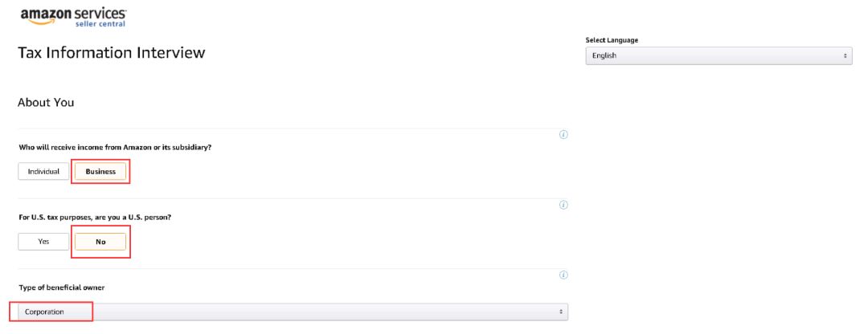Open info icon for income recipient question
The image size is (868, 334).
point(563,134)
